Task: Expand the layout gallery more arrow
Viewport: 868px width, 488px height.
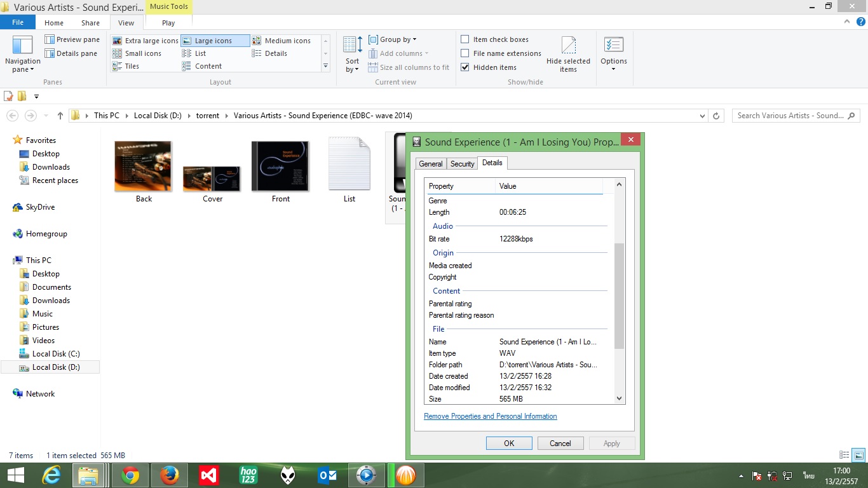Action: [326, 66]
